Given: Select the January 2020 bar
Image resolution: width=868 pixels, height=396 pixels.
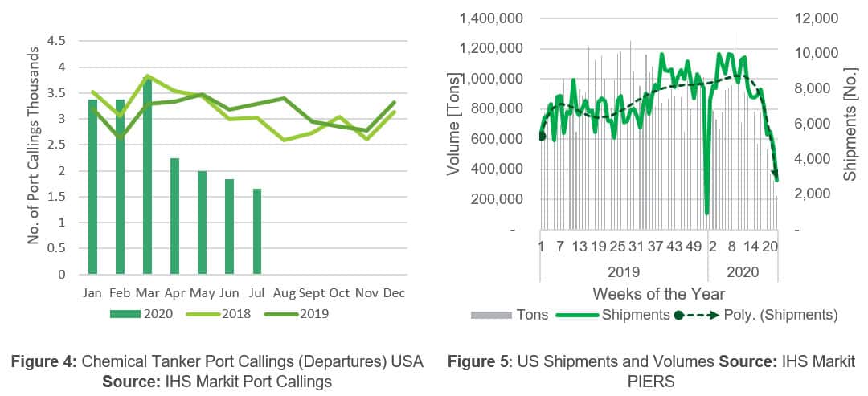Looking at the screenshot, I should click(x=92, y=186).
